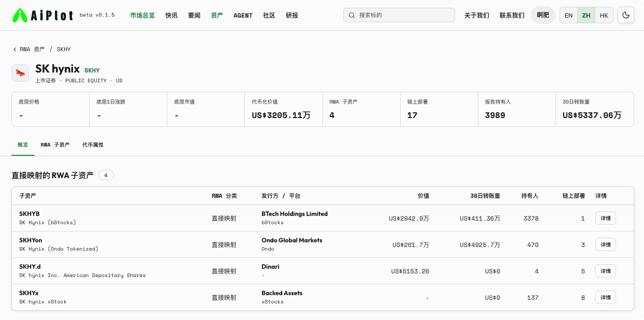644x320 pixels.
Task: Click the 子资产 column header
Action: click(x=27, y=196)
